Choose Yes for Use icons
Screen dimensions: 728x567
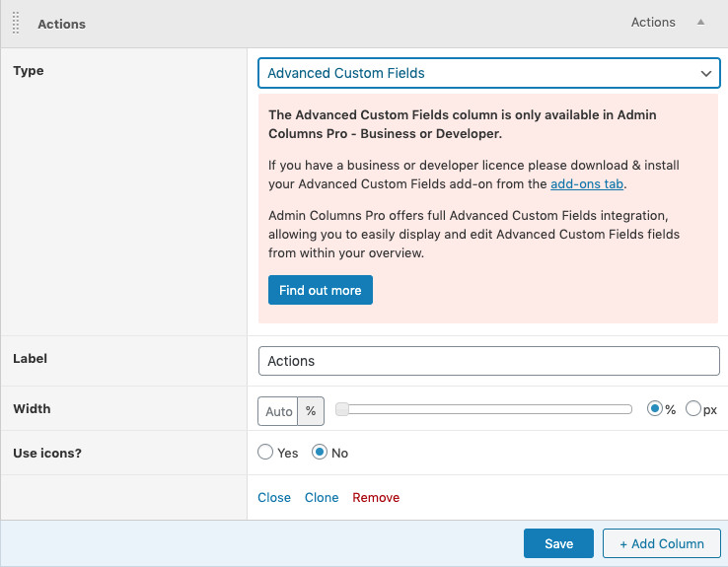pos(265,452)
